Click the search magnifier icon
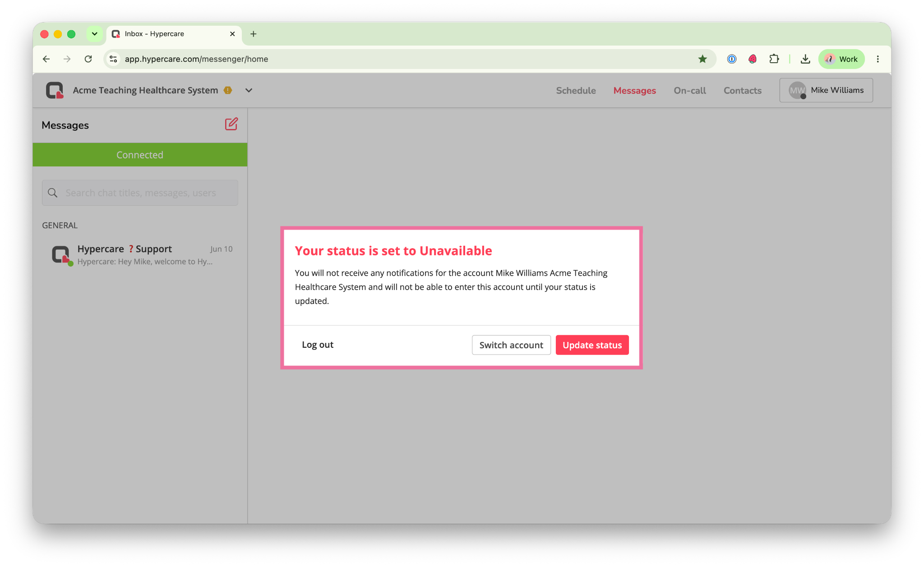 (x=53, y=193)
